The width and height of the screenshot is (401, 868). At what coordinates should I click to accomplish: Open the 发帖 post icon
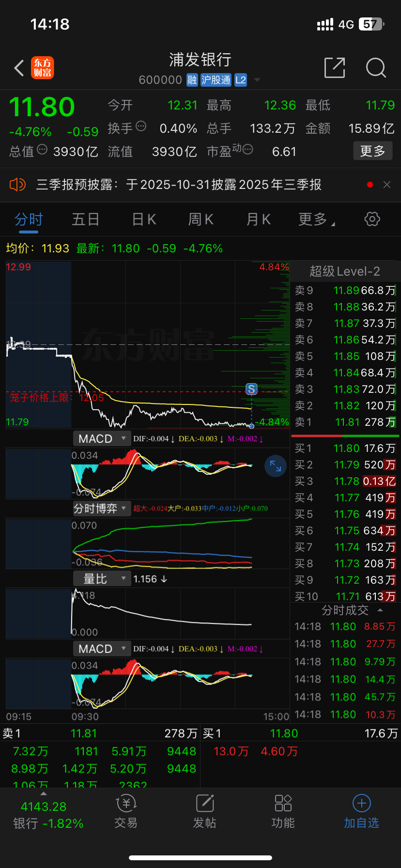(205, 811)
